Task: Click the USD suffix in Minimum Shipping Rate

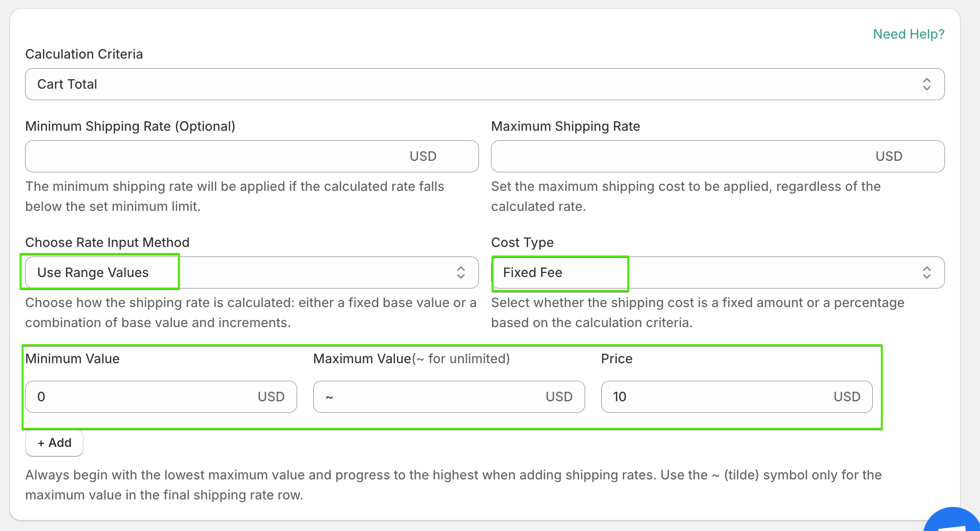Action: (423, 156)
